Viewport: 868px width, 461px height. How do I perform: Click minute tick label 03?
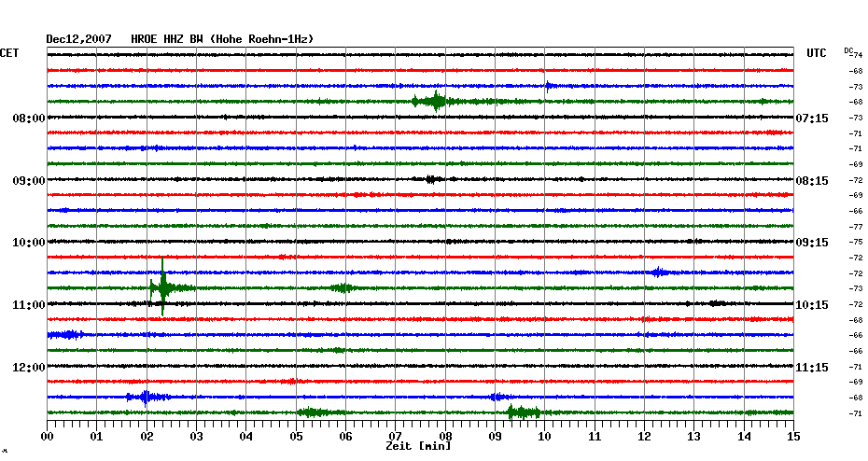tap(197, 437)
